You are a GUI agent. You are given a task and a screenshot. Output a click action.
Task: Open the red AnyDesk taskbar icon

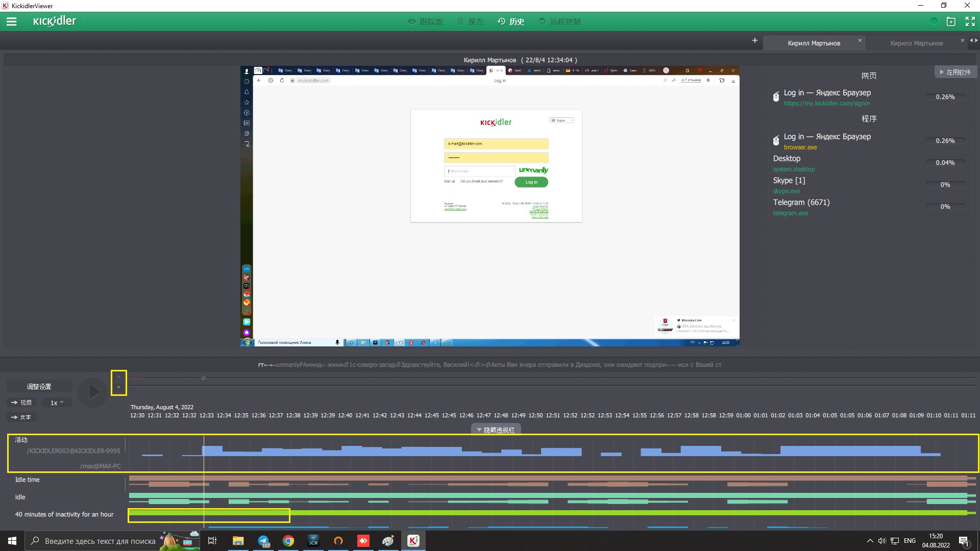363,541
